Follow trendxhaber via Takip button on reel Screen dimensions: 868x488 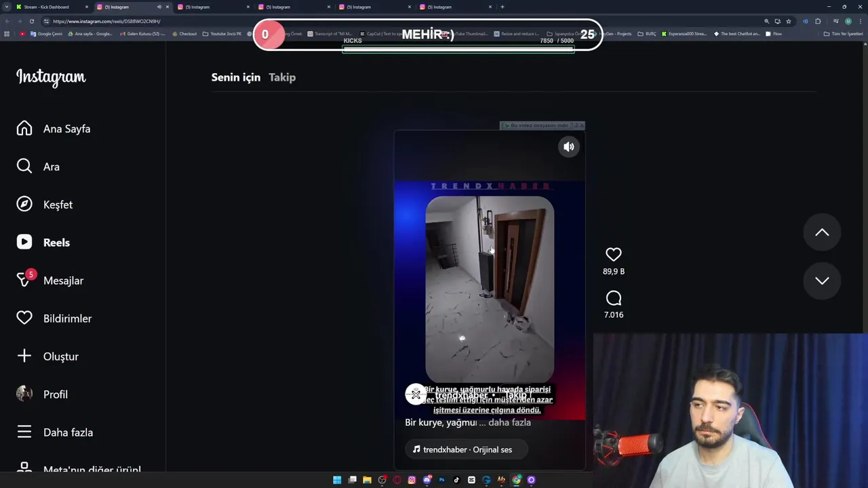(515, 395)
